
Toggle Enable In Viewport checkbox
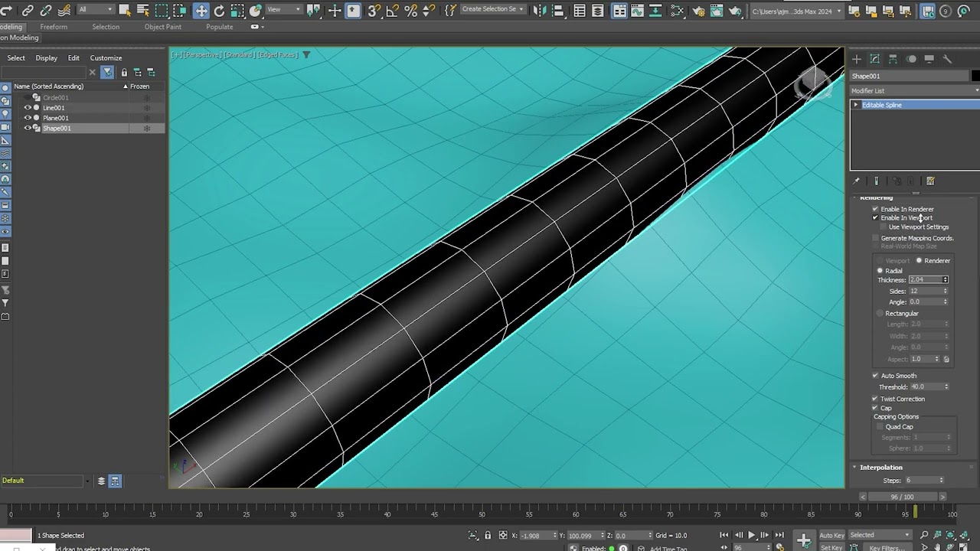[x=875, y=217]
